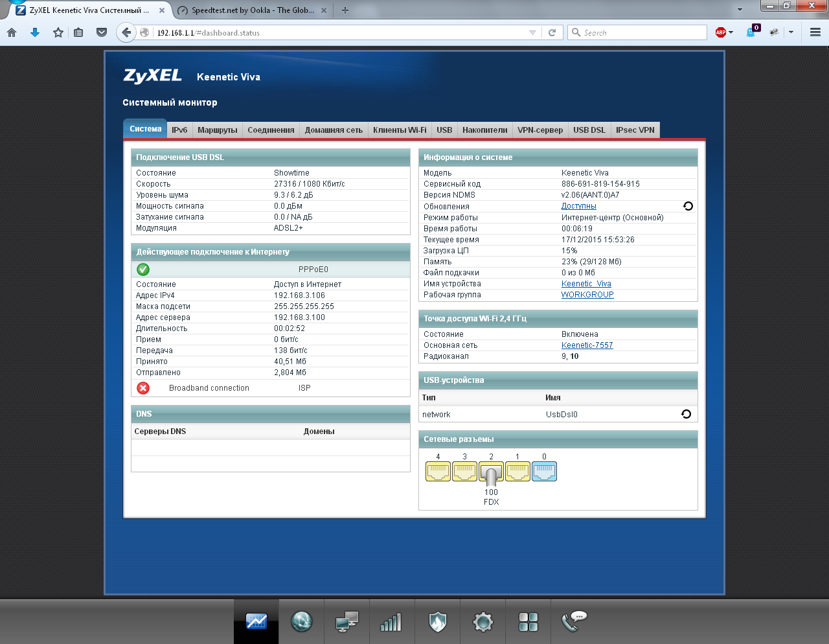The width and height of the screenshot is (829, 644).
Task: Click network port 4 icon
Action: (438, 472)
